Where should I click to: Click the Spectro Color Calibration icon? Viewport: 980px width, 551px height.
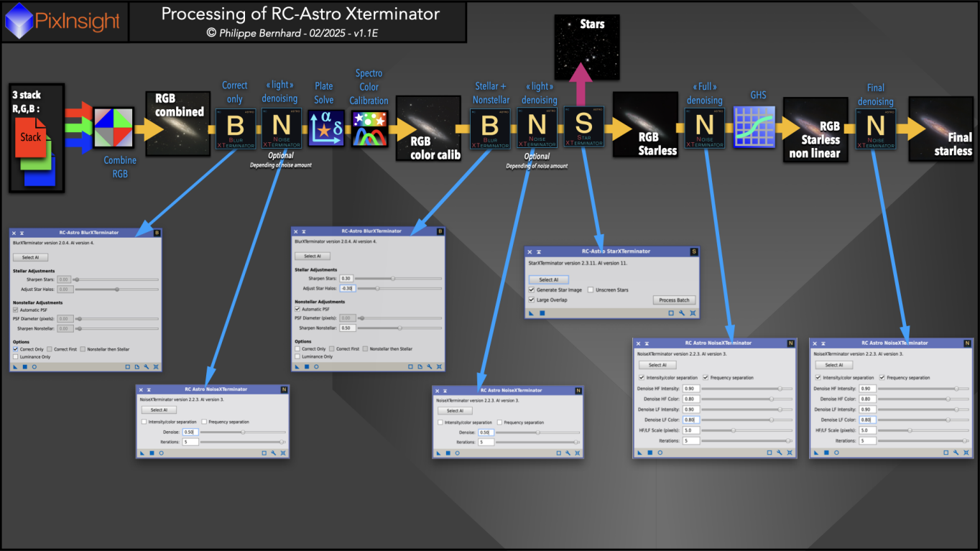[369, 128]
